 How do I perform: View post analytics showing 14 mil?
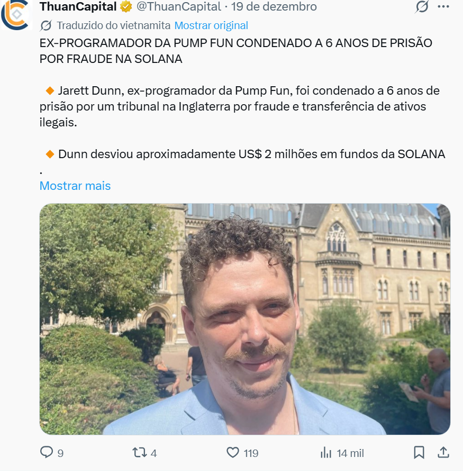pos(342,453)
